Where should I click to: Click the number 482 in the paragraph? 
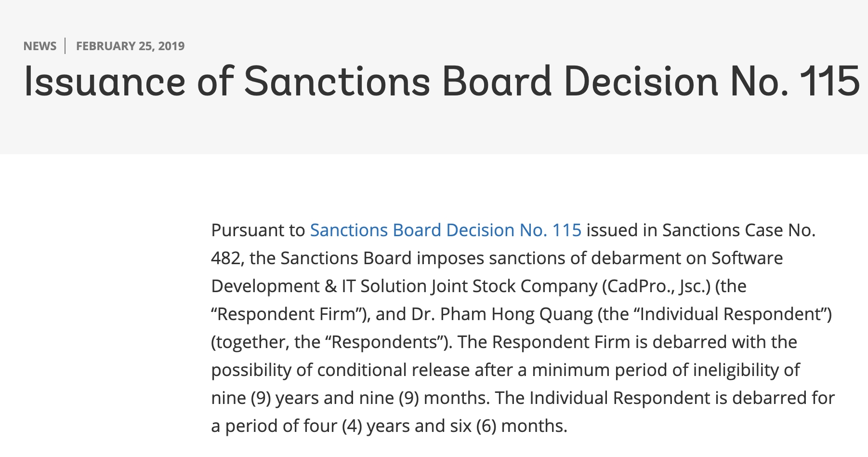(x=225, y=258)
